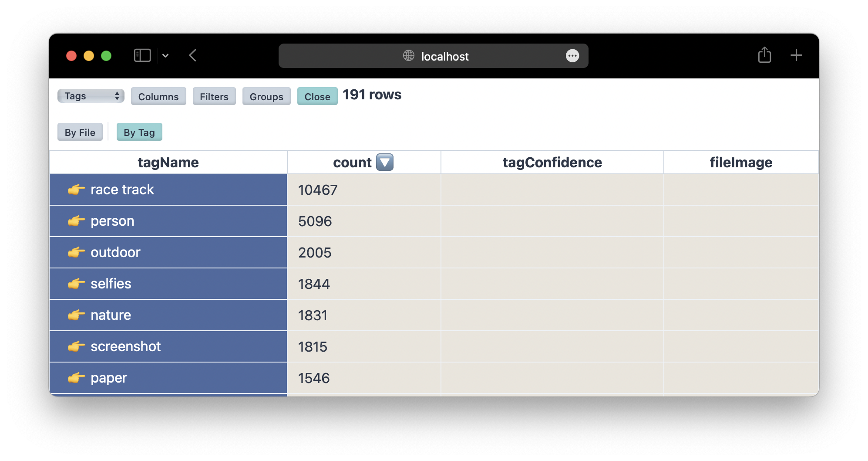Click count value 1815
The image size is (868, 461).
(313, 347)
